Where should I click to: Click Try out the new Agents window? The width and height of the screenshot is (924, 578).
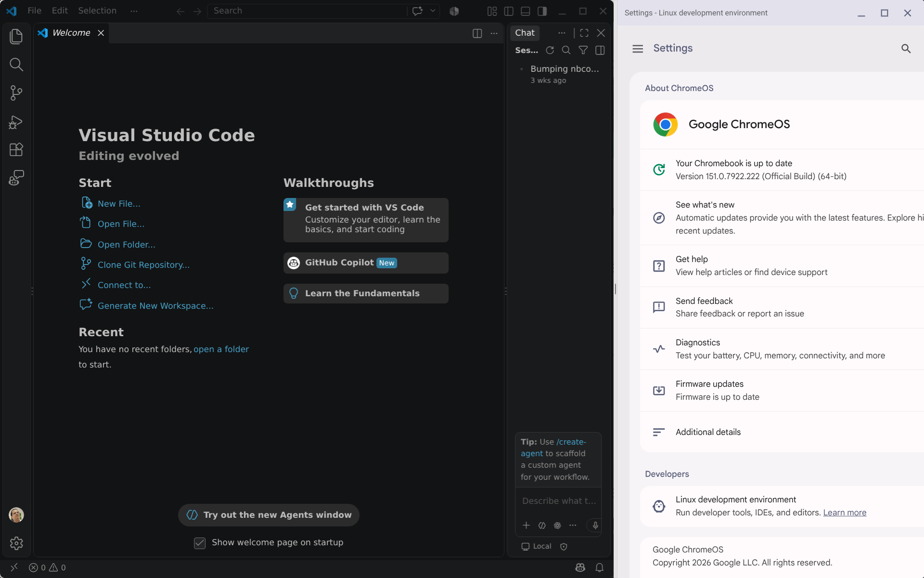point(269,515)
